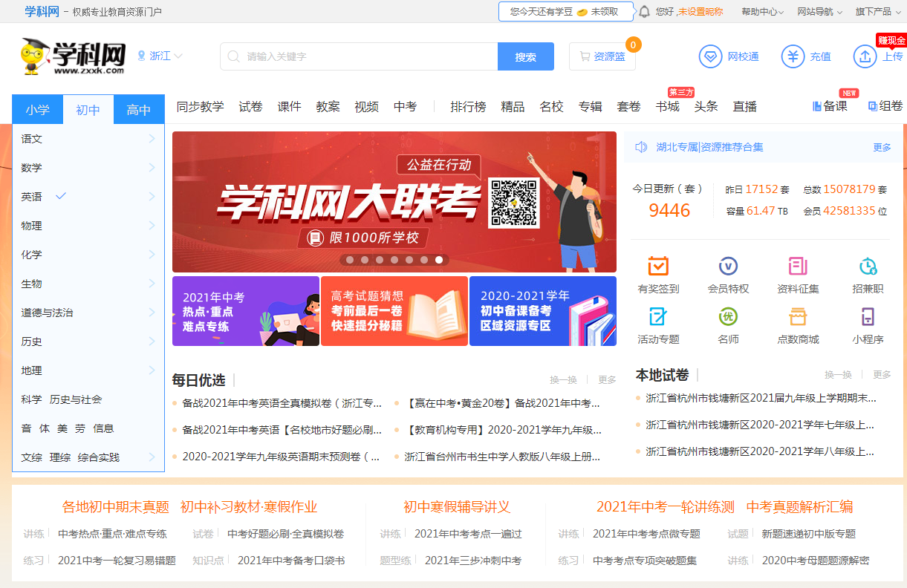907x588 pixels.
Task: Select 地理 in the subject list
Action: 32,370
